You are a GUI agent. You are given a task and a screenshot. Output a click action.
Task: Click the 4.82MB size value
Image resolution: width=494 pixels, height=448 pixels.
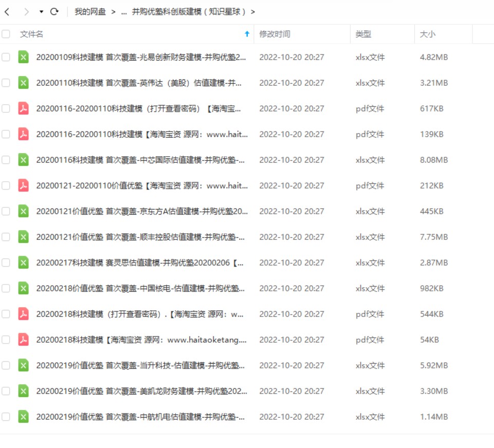pyautogui.click(x=434, y=57)
